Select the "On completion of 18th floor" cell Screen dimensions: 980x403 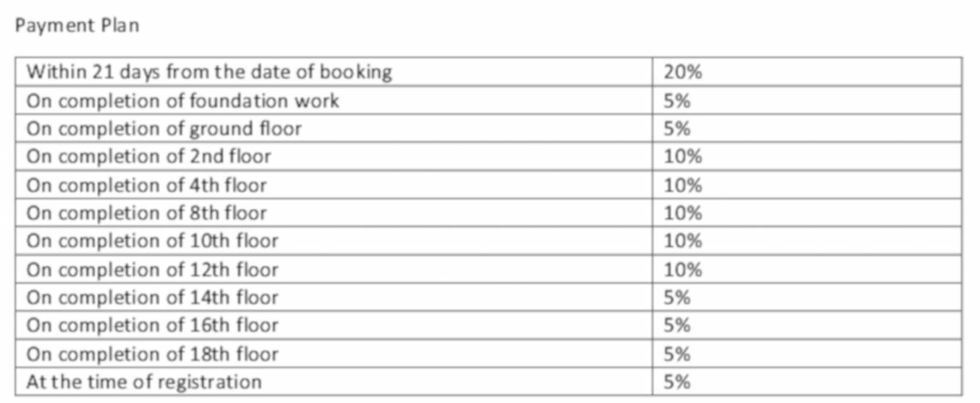point(152,354)
